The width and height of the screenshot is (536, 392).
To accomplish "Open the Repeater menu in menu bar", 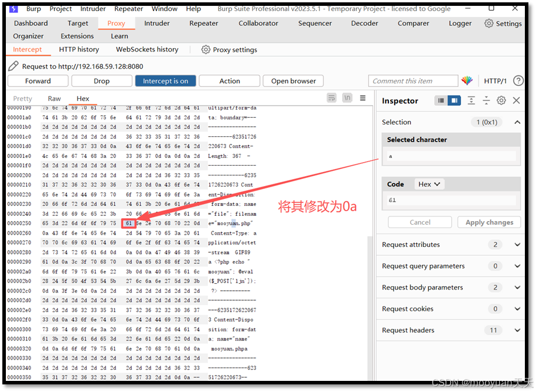I will pos(128,9).
